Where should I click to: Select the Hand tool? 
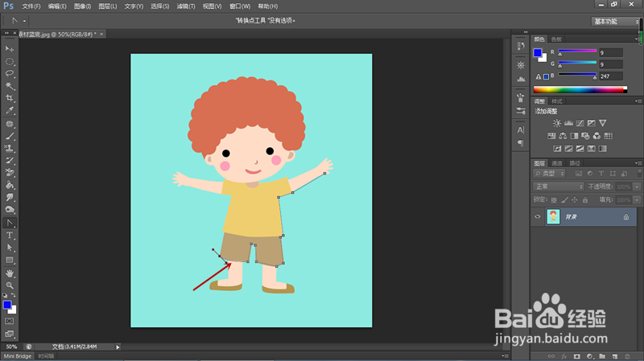[x=10, y=273]
